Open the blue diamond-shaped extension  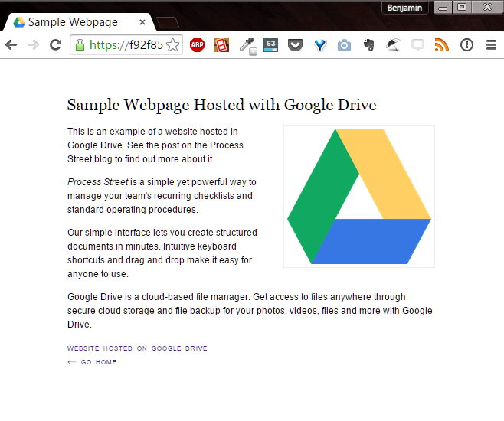point(320,45)
